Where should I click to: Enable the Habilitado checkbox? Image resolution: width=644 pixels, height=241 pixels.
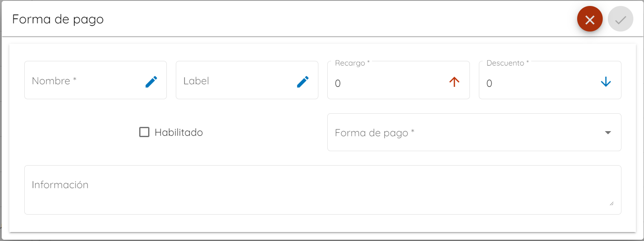pyautogui.click(x=144, y=132)
